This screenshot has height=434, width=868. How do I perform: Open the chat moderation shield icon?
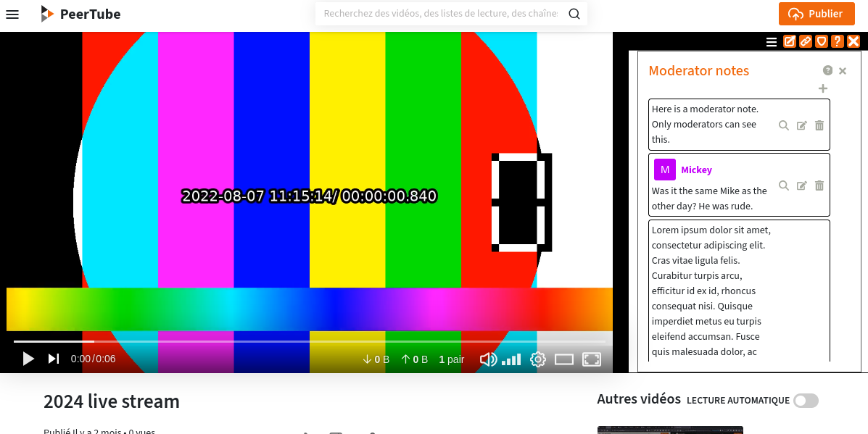(822, 41)
